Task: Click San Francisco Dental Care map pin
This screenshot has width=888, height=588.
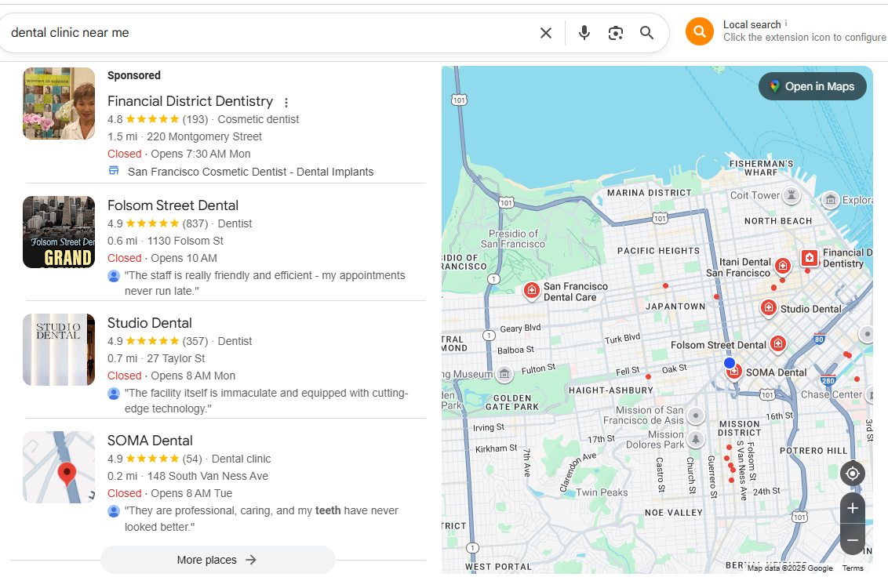Action: coord(532,292)
